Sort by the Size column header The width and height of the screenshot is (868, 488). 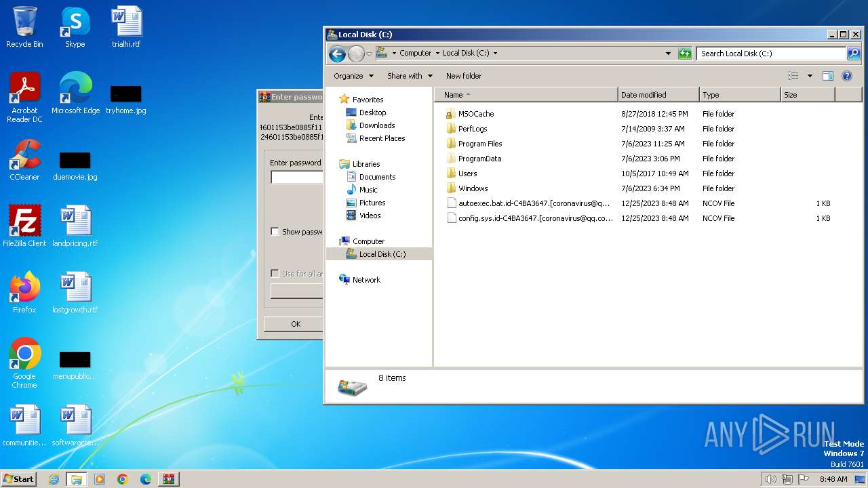pyautogui.click(x=808, y=95)
